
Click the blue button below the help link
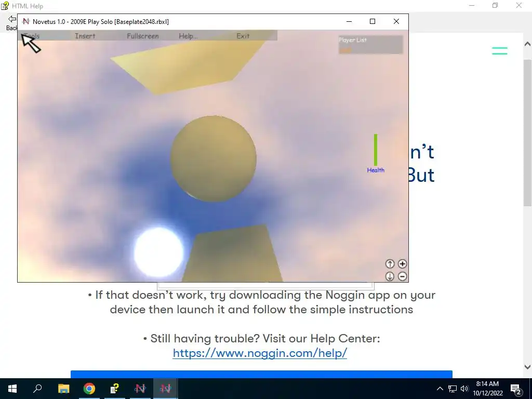click(x=261, y=374)
